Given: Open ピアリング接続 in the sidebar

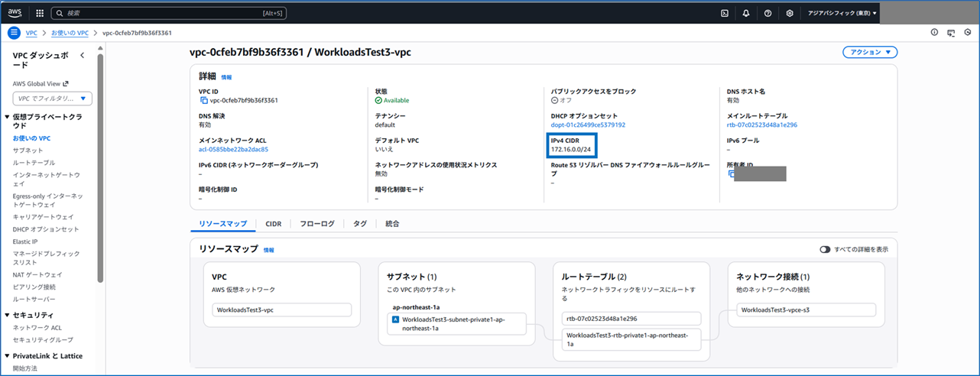Looking at the screenshot, I should (x=34, y=287).
